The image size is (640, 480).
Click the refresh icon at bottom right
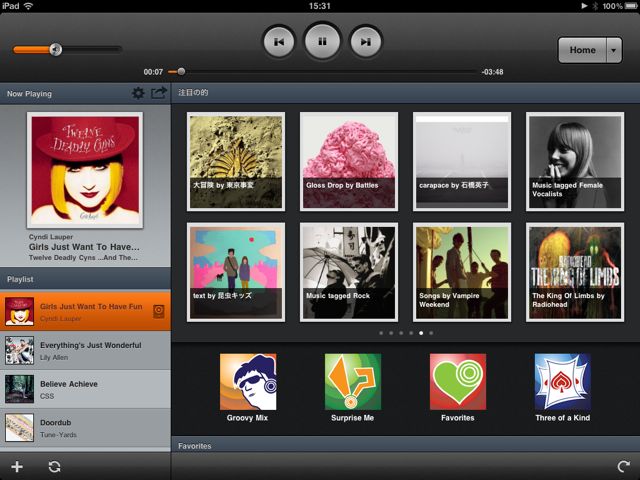623,467
